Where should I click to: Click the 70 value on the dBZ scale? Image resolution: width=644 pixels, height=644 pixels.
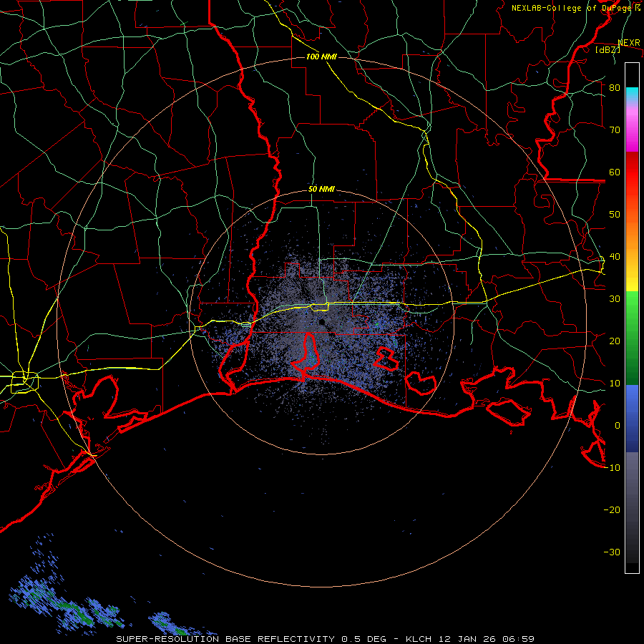coord(615,130)
